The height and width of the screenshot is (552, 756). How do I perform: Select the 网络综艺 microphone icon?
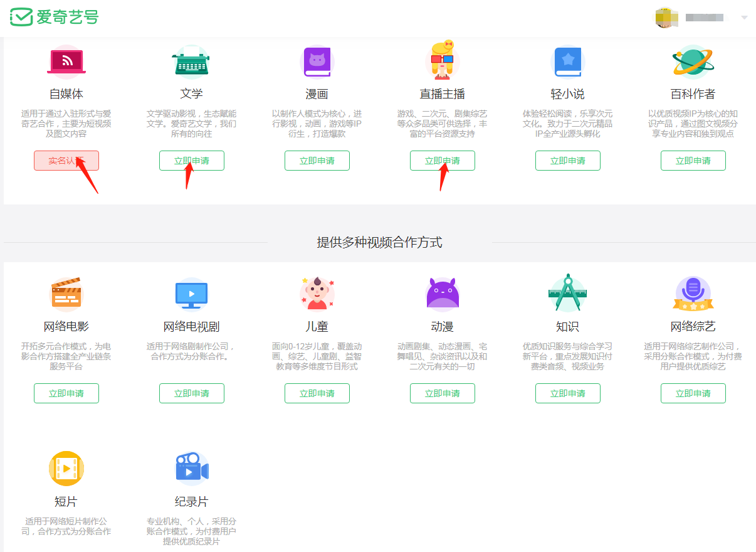[x=693, y=294]
